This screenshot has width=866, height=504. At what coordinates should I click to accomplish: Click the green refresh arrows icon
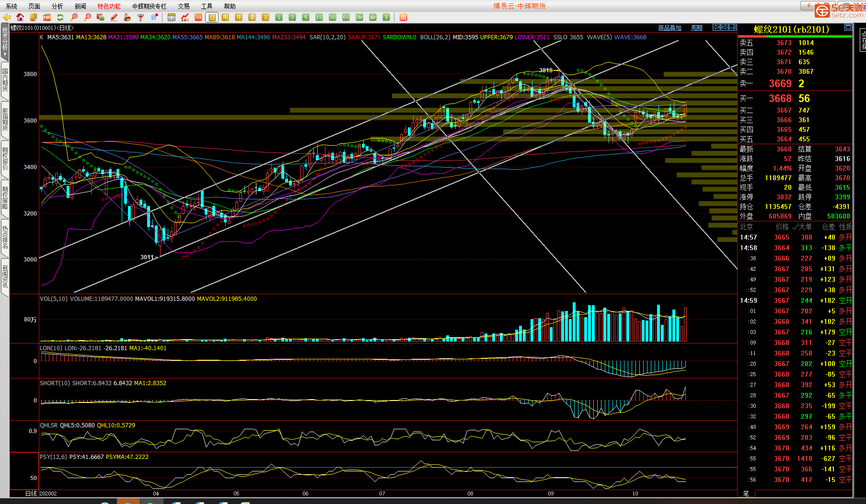click(x=60, y=17)
